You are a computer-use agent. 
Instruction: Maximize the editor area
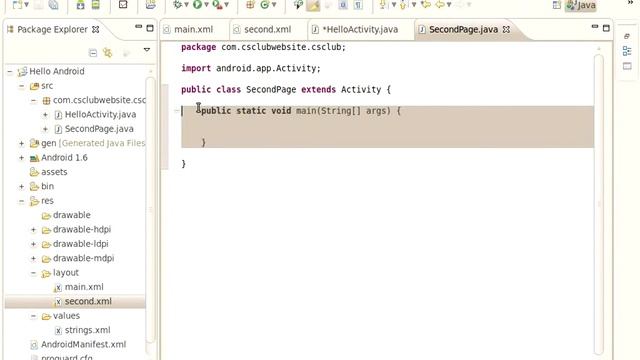click(x=606, y=28)
